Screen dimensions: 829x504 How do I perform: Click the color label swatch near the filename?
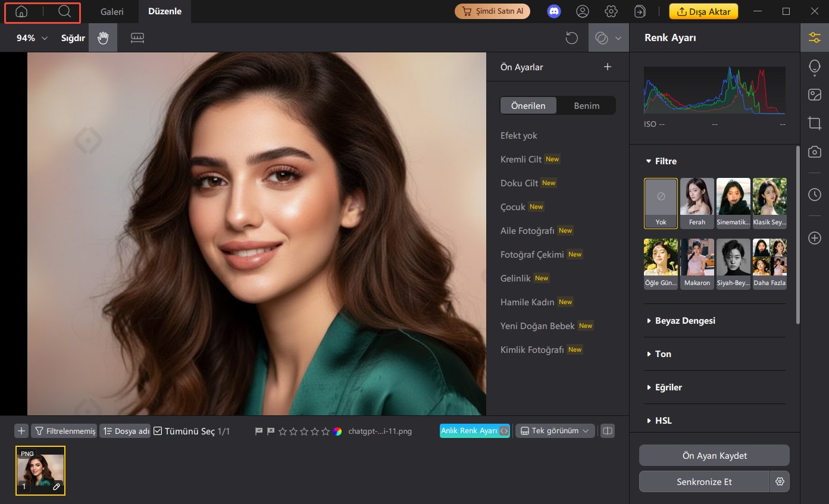(336, 430)
